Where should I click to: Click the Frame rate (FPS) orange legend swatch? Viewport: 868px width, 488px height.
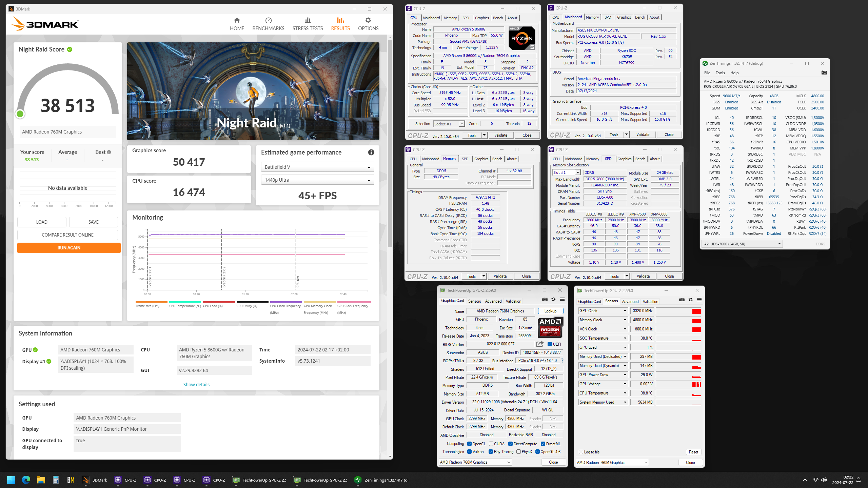click(151, 302)
